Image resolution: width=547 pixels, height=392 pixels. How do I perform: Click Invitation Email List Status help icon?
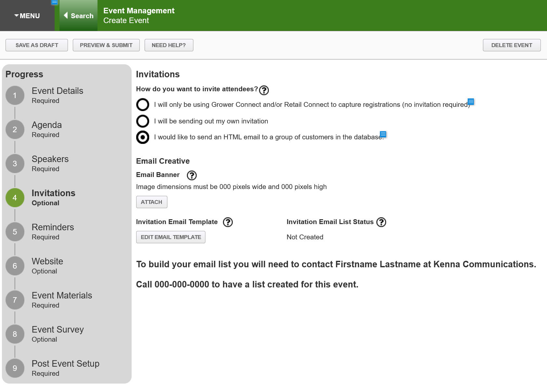tap(381, 222)
